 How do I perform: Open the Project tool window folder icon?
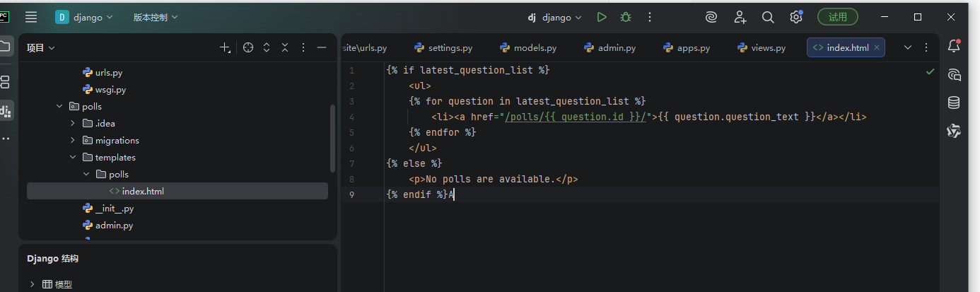coord(5,47)
